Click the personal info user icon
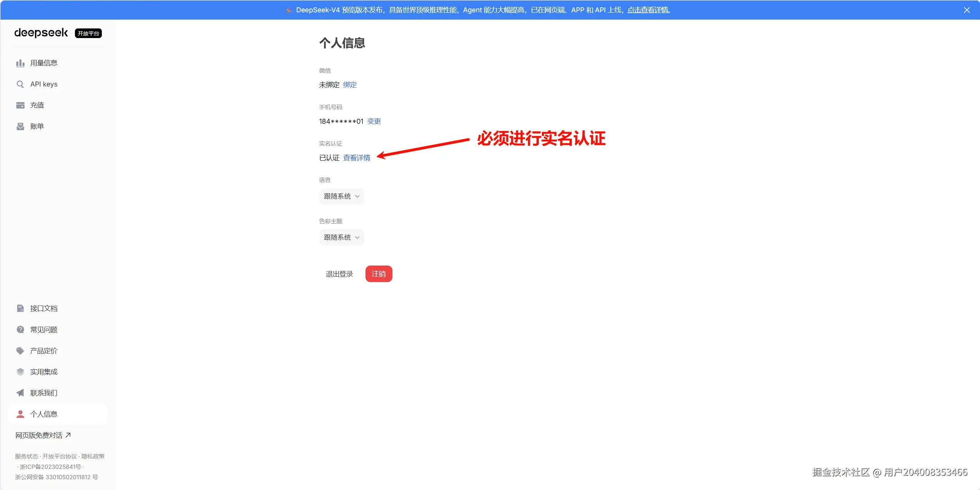The height and width of the screenshot is (490, 980). tap(20, 414)
